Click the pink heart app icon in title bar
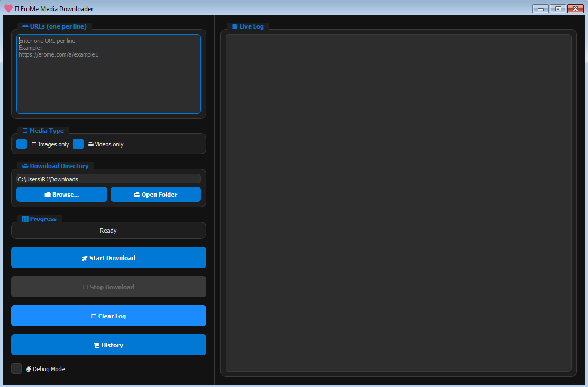This screenshot has height=387, width=588. point(8,8)
